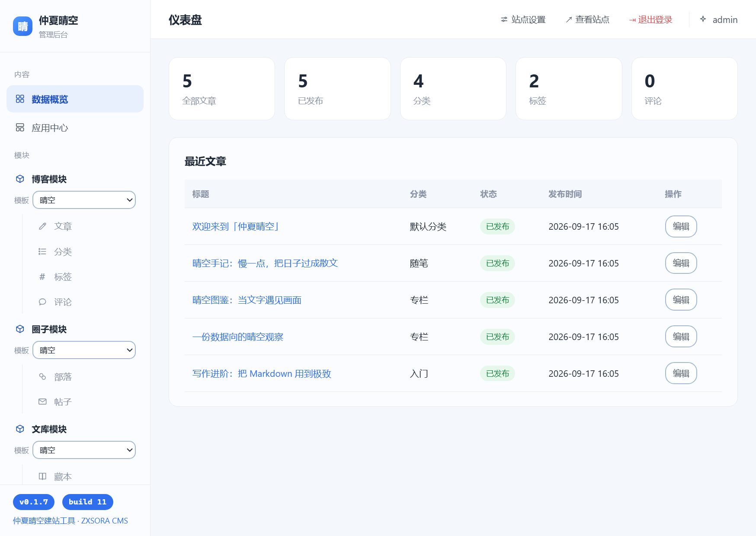Click the pencil icon beside 文章
Image resolution: width=756 pixels, height=536 pixels.
click(42, 226)
